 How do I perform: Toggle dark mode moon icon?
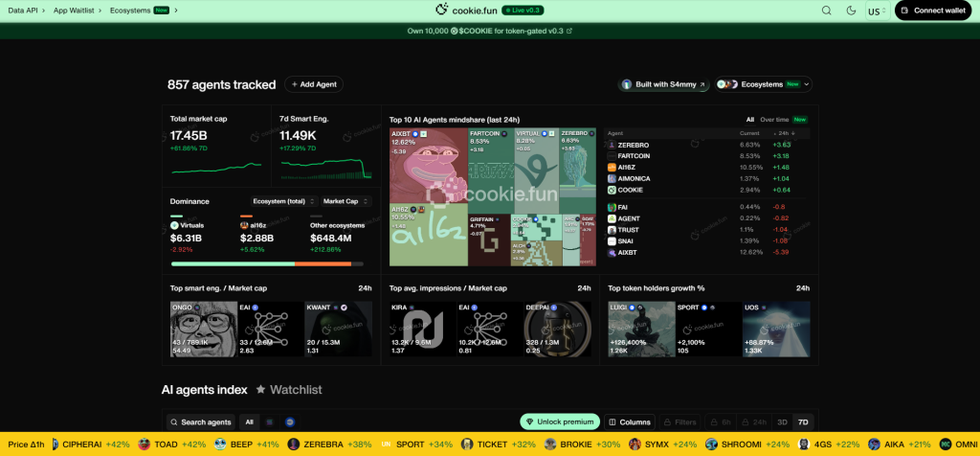click(851, 11)
